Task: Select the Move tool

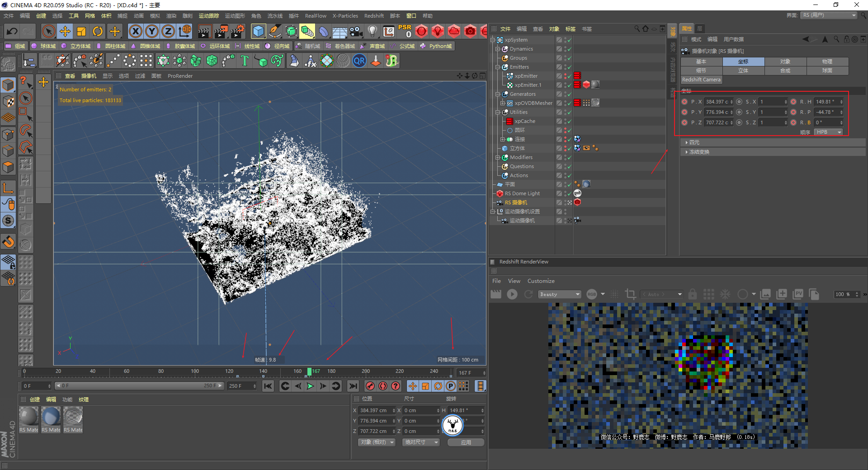Action: pos(65,31)
